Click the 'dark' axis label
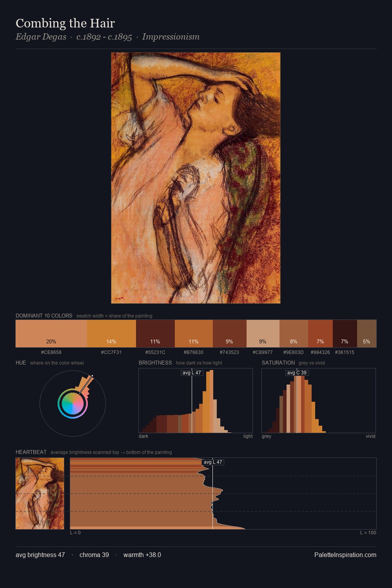This screenshot has height=588, width=392. click(x=143, y=436)
